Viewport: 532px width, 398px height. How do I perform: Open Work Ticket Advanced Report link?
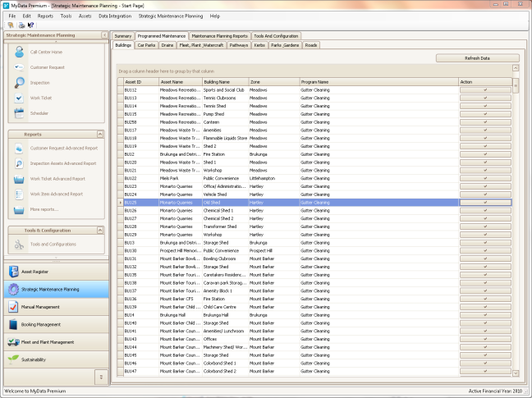pyautogui.click(x=56, y=179)
